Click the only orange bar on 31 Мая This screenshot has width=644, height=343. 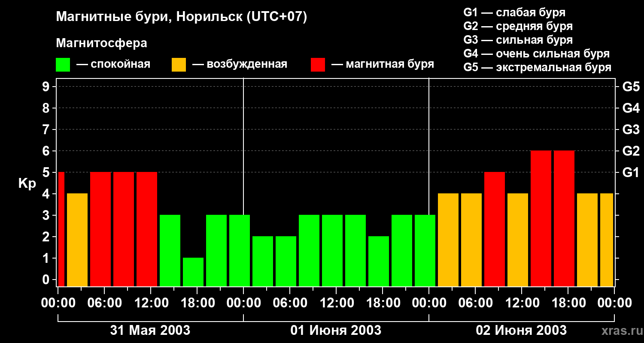77,240
